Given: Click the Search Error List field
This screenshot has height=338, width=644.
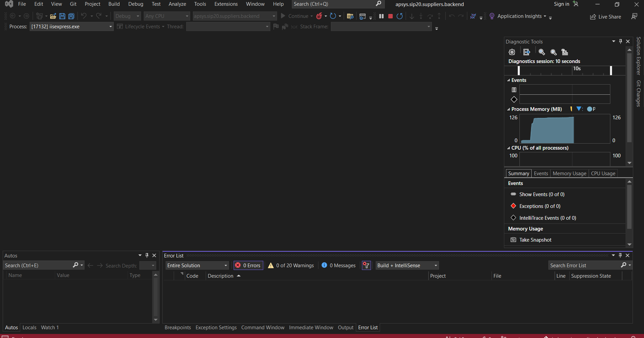Looking at the screenshot, I should 584,266.
